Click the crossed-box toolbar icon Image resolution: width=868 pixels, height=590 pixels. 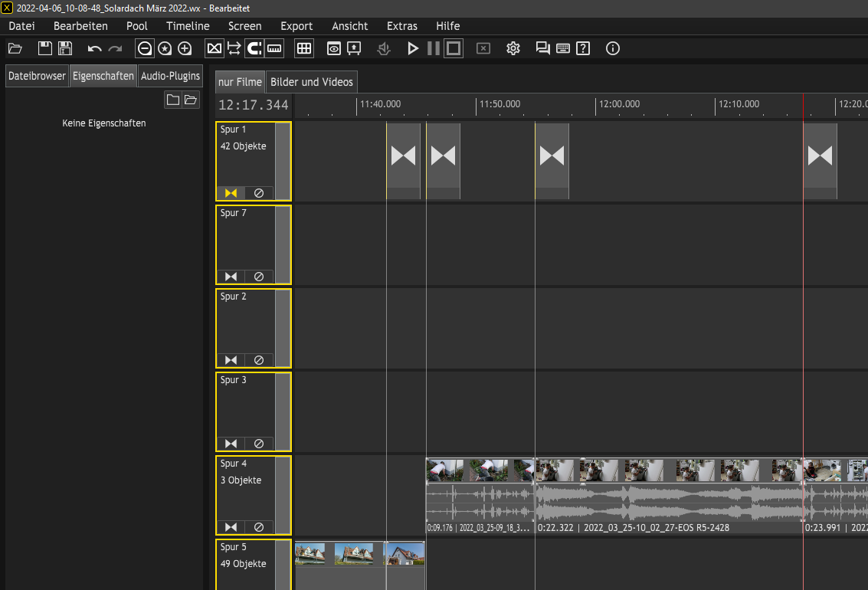tap(215, 49)
